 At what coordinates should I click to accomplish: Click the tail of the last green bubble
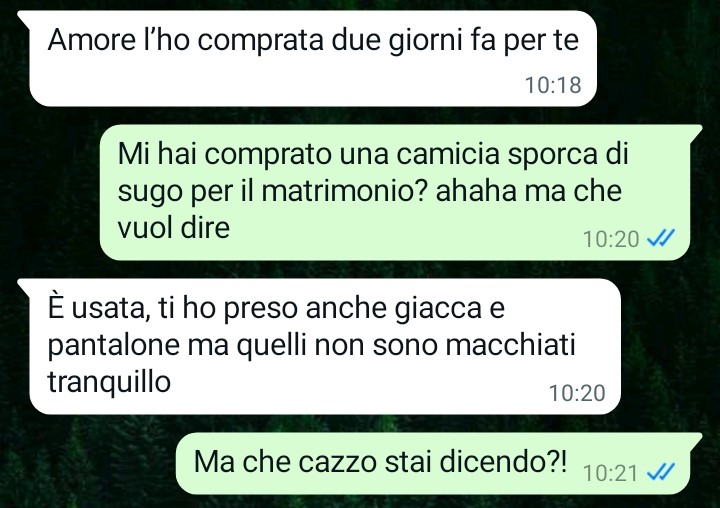point(695,441)
